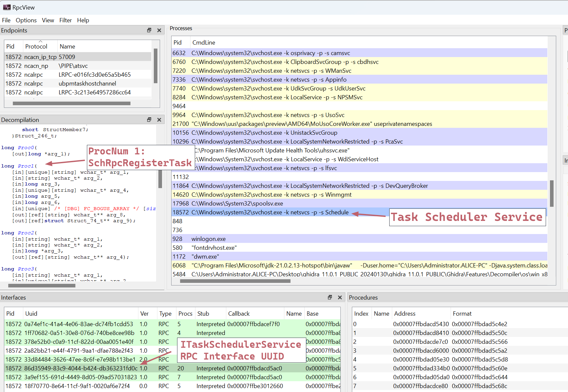Open the Options menu
The image size is (568, 392).
26,20
